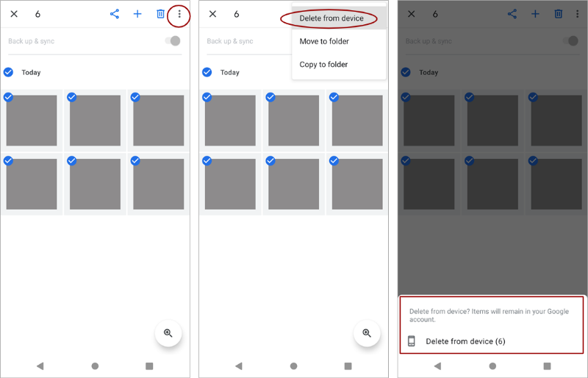The height and width of the screenshot is (378, 588).
Task: Tap Android recents square on left screen
Action: 149,365
